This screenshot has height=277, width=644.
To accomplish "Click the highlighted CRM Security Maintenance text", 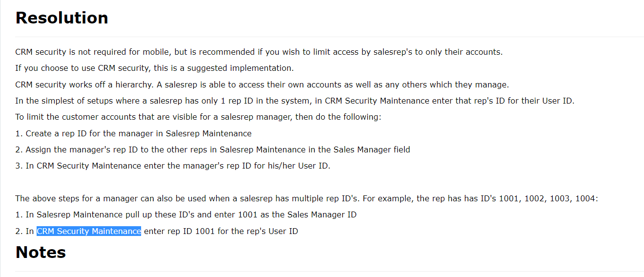I will [89, 231].
